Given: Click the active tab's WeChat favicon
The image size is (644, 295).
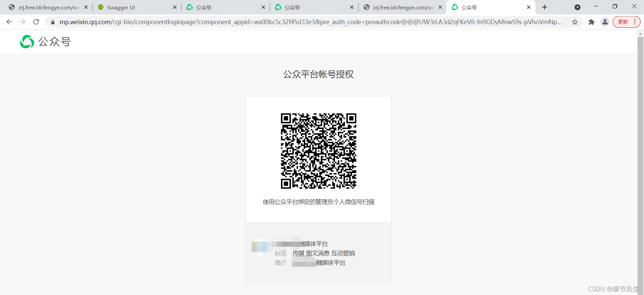Looking at the screenshot, I should coord(455,7).
